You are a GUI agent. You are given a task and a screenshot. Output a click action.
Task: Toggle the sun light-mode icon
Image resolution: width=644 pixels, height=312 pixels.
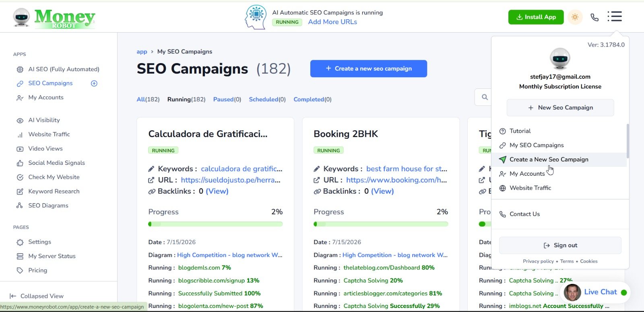(575, 17)
